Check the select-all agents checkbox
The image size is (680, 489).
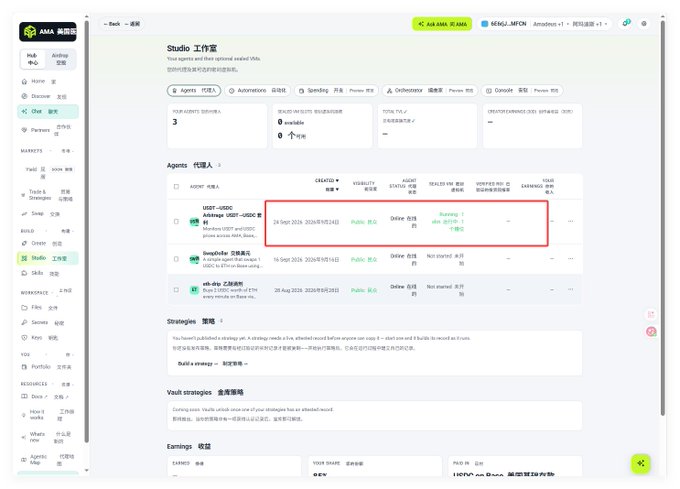click(x=176, y=186)
